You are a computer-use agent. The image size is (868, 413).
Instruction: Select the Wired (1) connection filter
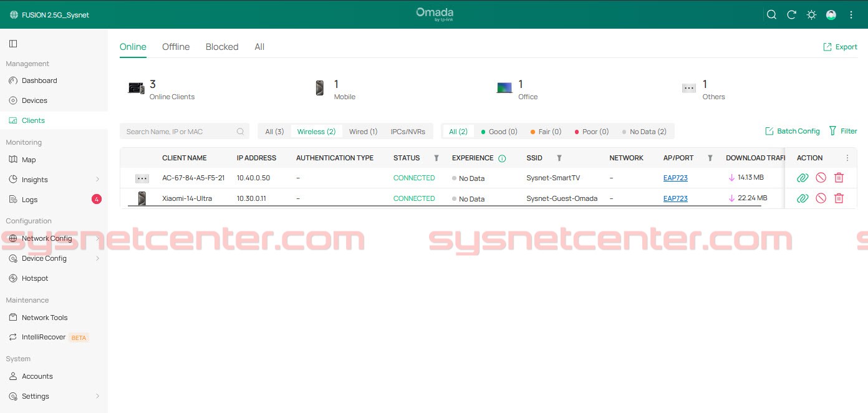click(363, 132)
